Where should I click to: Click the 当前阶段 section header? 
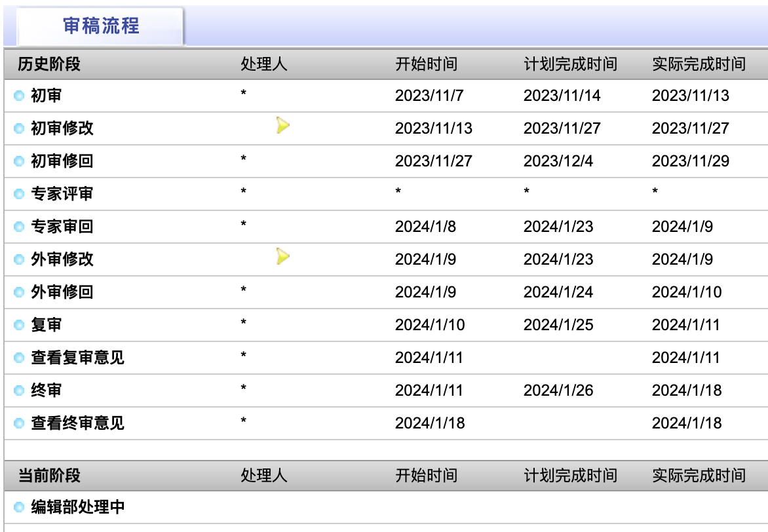coord(49,476)
